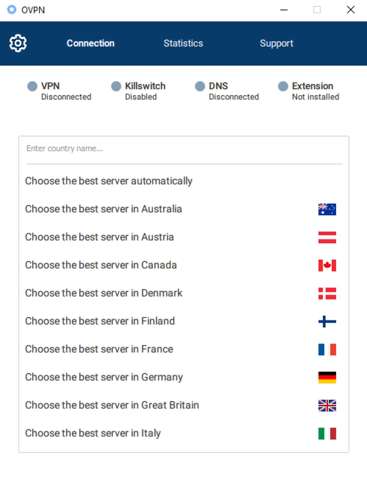The height and width of the screenshot is (500, 367).
Task: Go to the Connection tab
Action: 90,43
